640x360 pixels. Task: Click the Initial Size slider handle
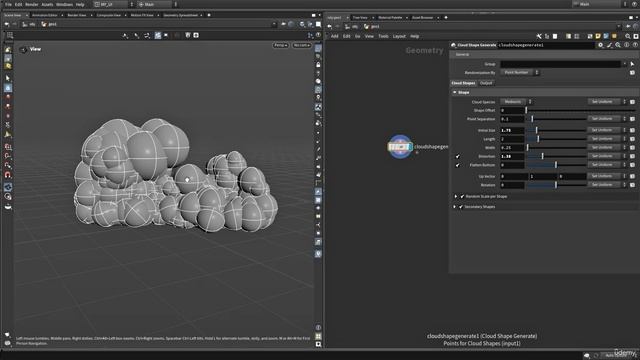click(x=536, y=130)
